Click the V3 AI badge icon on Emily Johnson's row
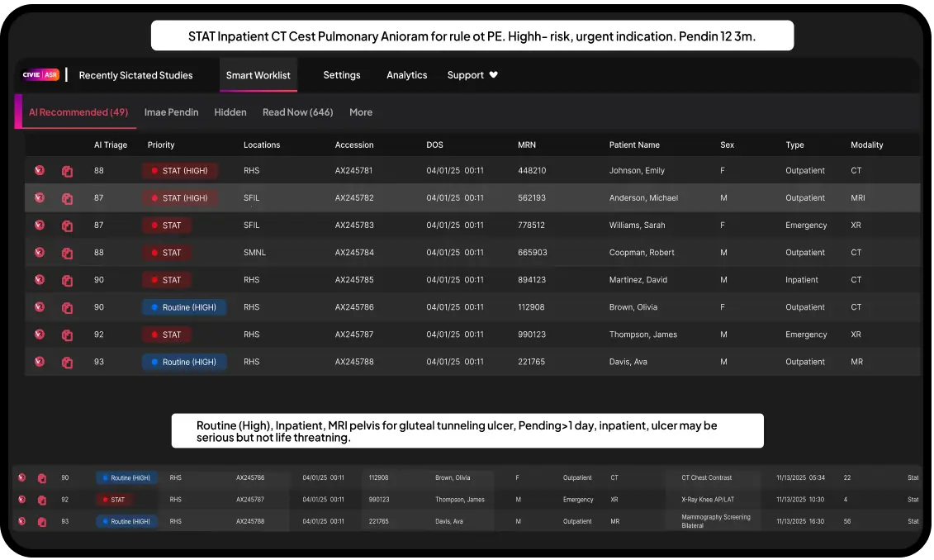934x560 pixels. (x=39, y=170)
